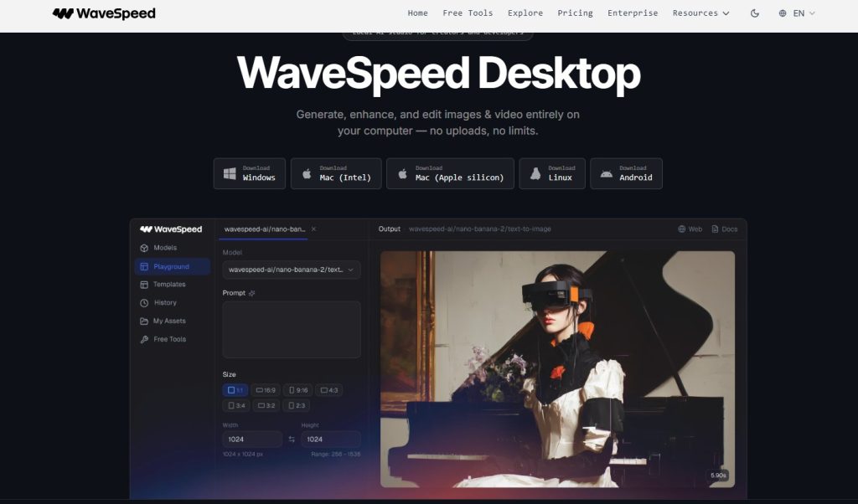Open the Explore nav item
The width and height of the screenshot is (858, 504).
(x=525, y=13)
